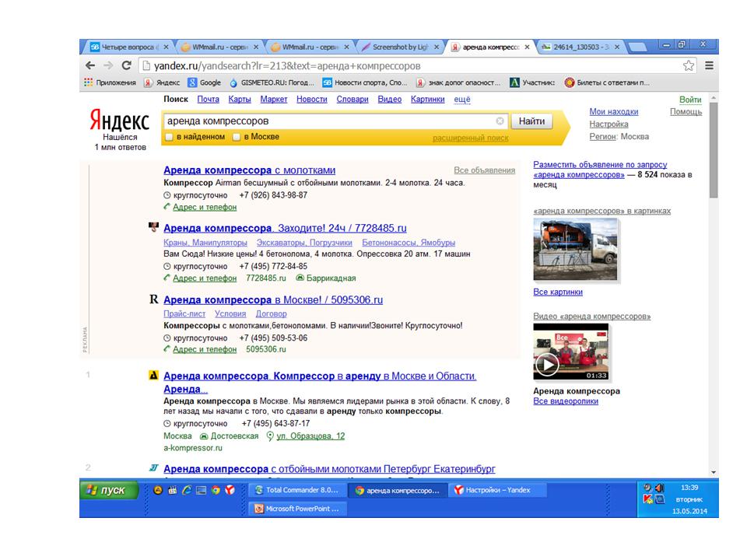Open the Google bookmark
This screenshot has width=747, height=560.
[x=205, y=82]
